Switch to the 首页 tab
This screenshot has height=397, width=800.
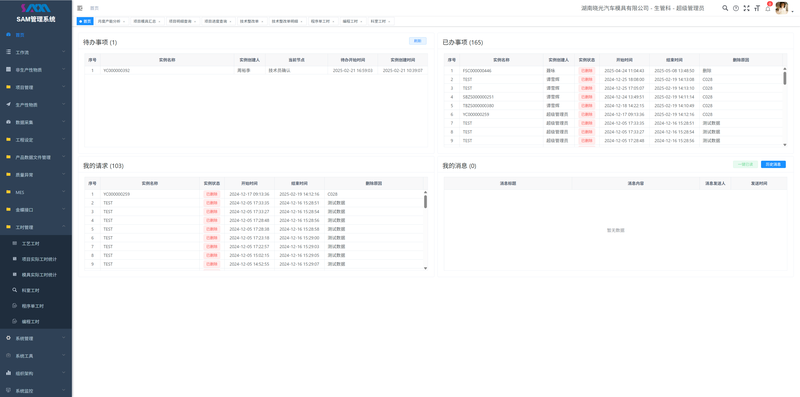coord(85,21)
